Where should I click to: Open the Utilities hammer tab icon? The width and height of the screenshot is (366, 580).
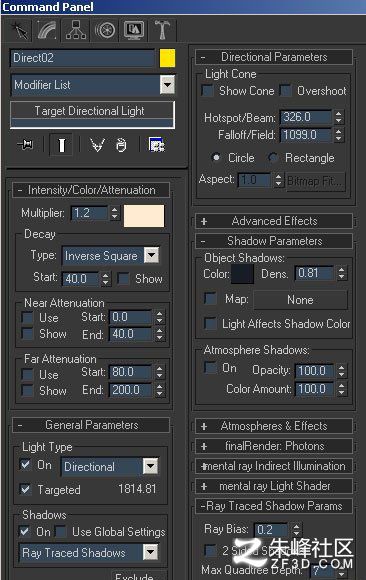coord(162,30)
